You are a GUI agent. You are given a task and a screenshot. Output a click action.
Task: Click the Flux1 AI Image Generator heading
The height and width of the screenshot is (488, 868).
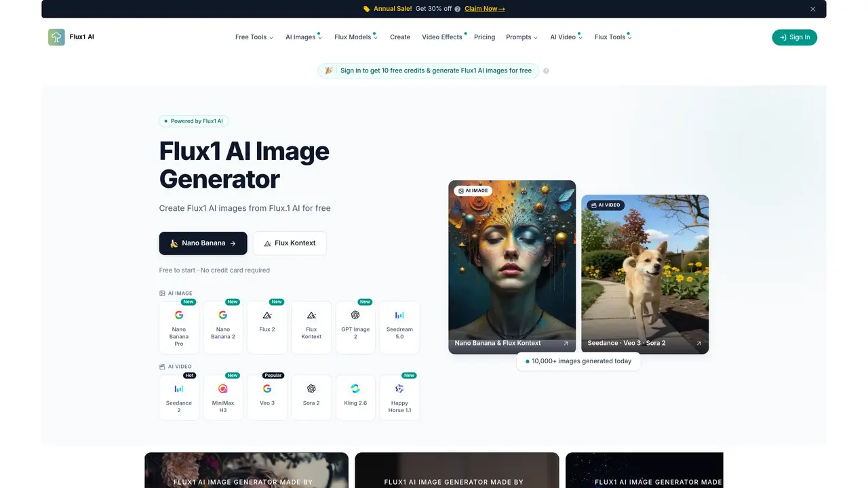click(244, 165)
